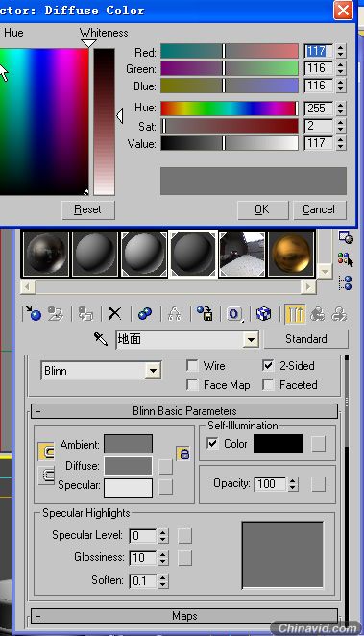Click the Hue rainbow slider

(230, 109)
